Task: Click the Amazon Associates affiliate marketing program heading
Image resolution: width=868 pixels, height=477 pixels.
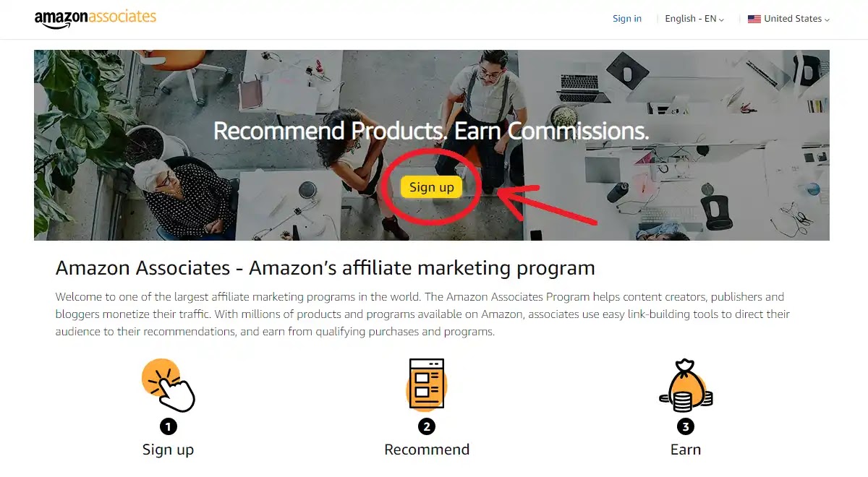Action: pos(325,268)
